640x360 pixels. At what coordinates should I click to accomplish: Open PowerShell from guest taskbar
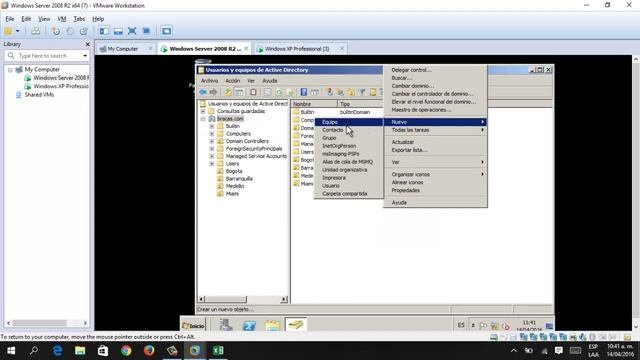tap(249, 325)
